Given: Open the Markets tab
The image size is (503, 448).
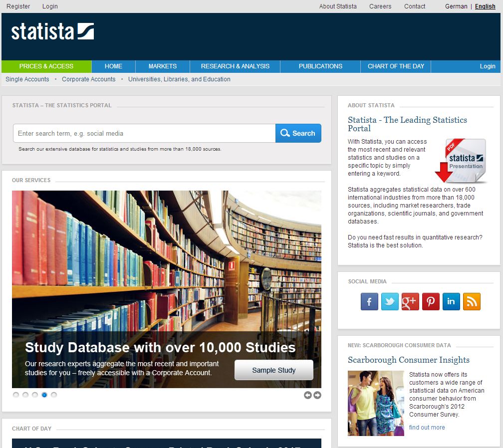Looking at the screenshot, I should click(163, 66).
